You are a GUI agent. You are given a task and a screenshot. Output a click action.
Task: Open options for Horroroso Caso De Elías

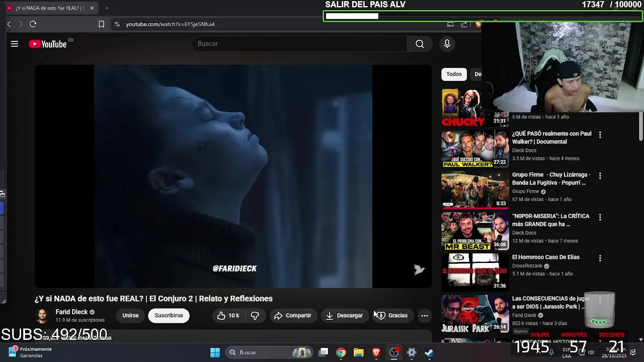600,258
